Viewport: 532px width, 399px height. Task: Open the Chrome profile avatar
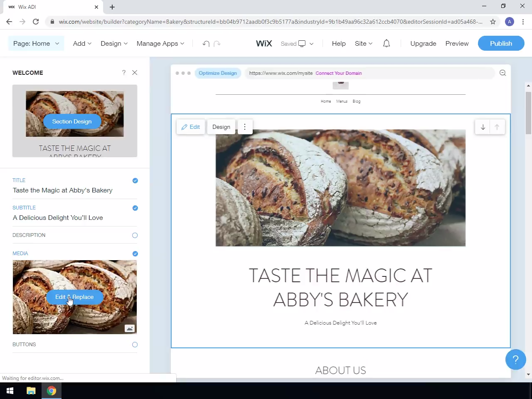pos(510,22)
